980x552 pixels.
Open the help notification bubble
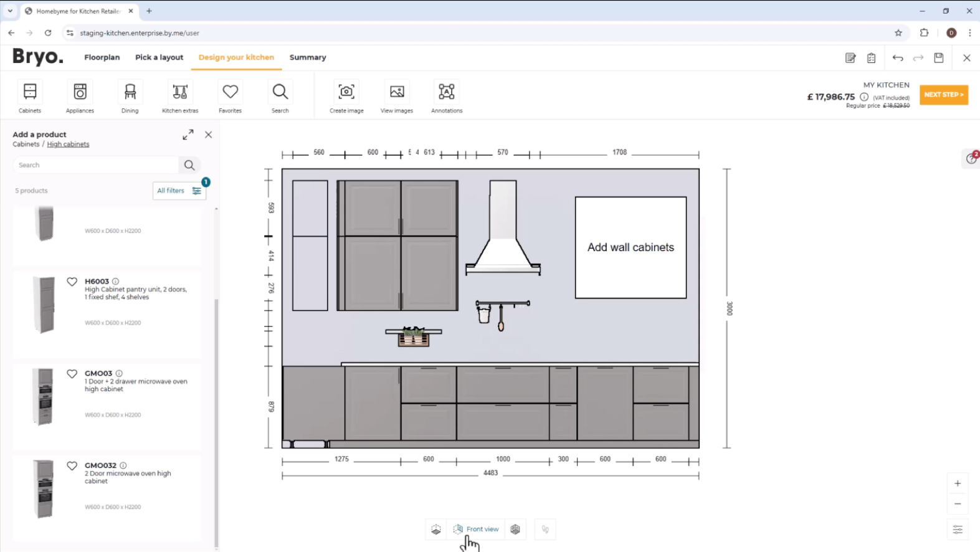(x=972, y=158)
